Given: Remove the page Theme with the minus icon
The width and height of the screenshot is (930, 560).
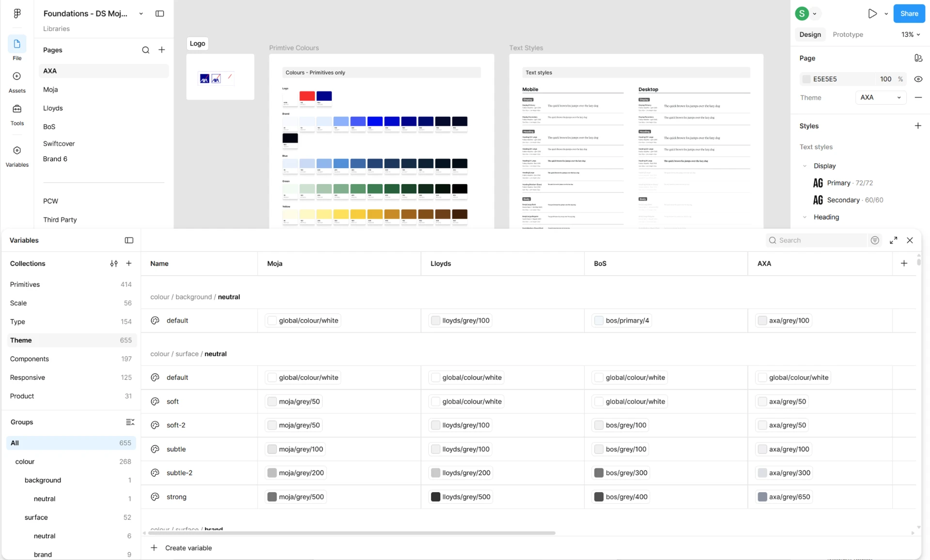Looking at the screenshot, I should click(918, 97).
